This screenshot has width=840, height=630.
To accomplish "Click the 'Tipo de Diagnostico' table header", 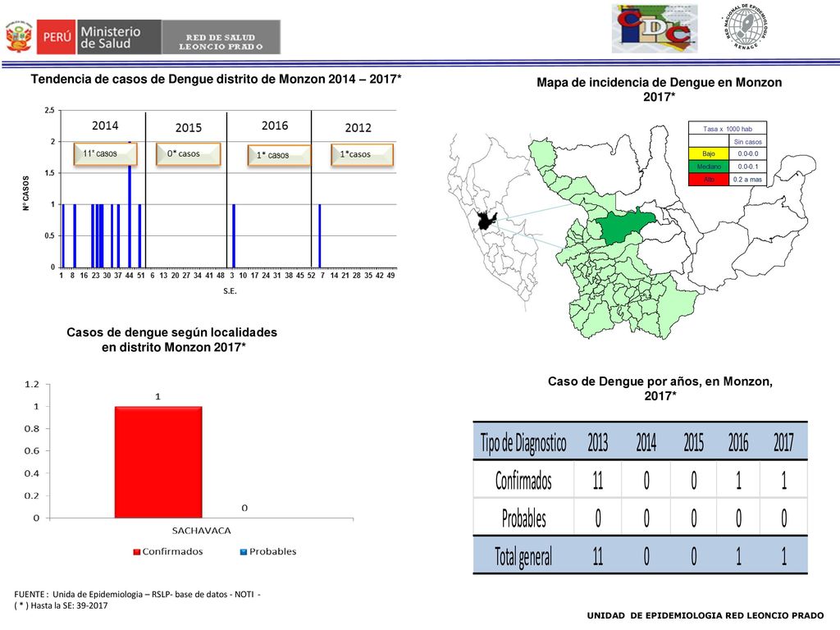I will (523, 442).
